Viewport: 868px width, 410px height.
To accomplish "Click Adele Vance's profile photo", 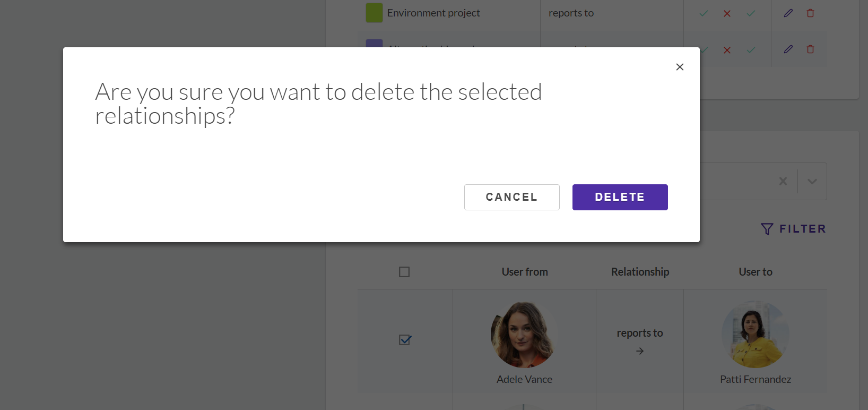I will (524, 335).
